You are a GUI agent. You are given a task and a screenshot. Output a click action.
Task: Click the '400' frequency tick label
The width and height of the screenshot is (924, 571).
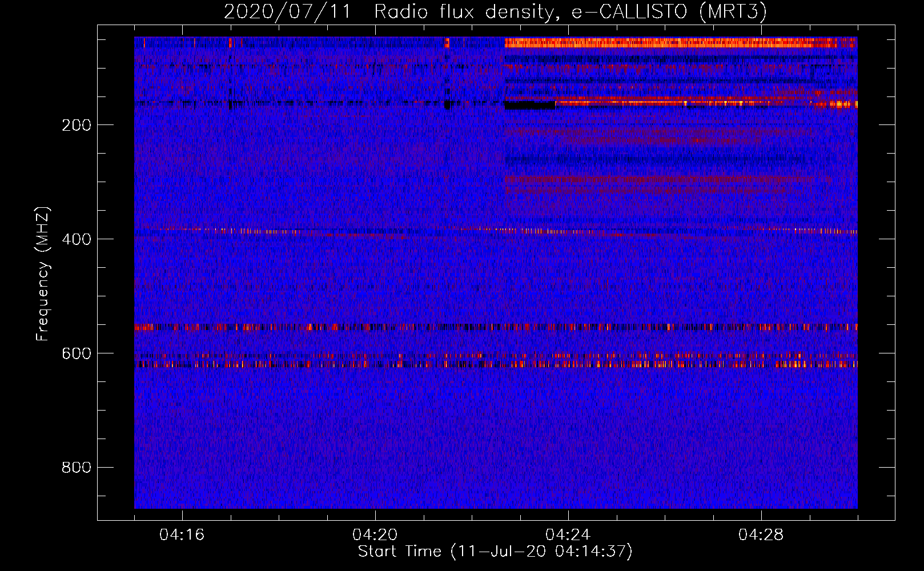(77, 239)
